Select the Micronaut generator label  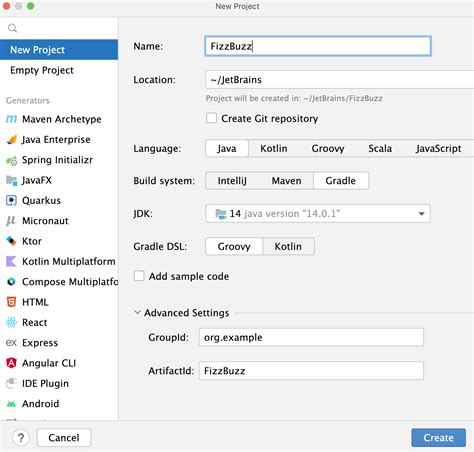[45, 221]
